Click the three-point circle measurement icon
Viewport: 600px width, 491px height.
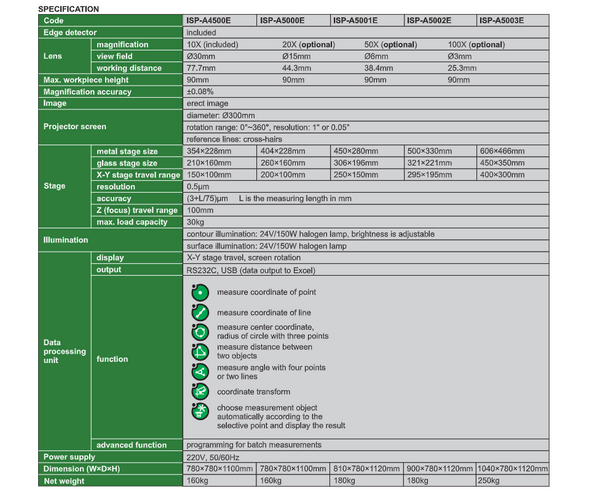tap(200, 332)
